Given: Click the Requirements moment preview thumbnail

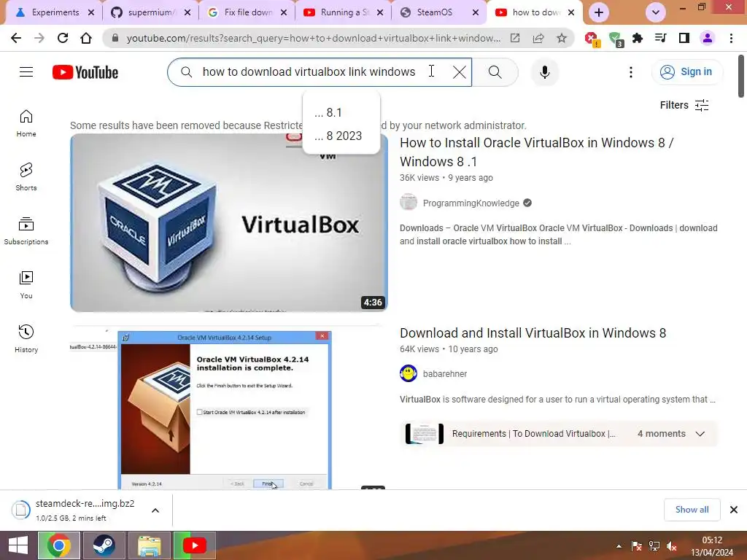Looking at the screenshot, I should [x=425, y=434].
